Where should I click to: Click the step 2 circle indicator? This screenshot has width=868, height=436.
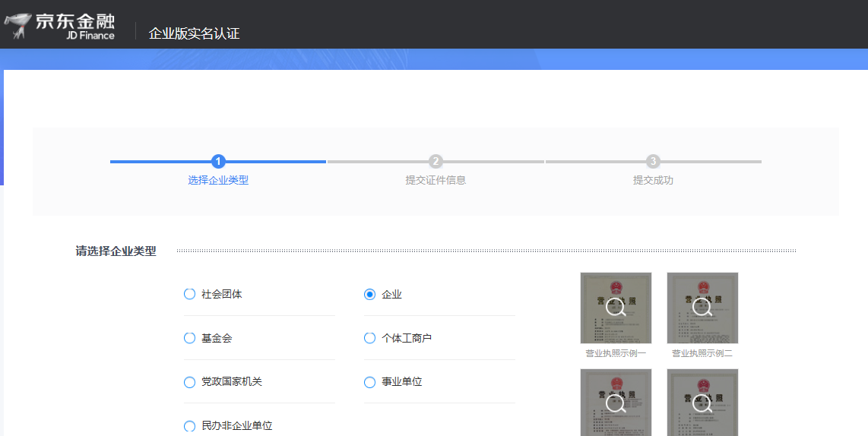(x=436, y=161)
